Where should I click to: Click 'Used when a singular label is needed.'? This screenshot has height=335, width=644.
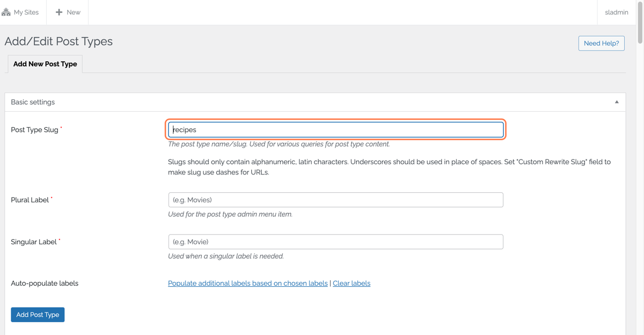(x=226, y=256)
